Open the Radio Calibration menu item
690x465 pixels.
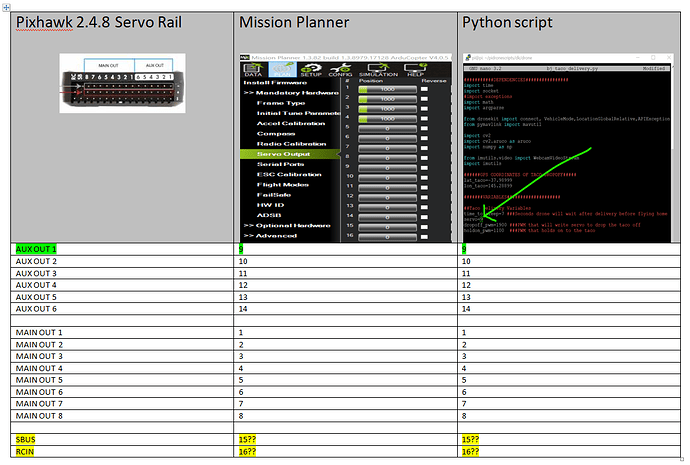point(292,143)
